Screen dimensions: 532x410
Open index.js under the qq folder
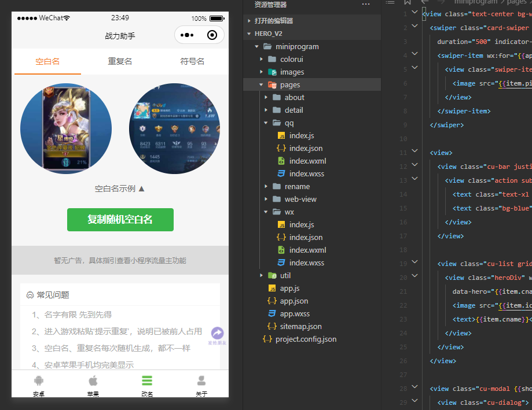301,135
